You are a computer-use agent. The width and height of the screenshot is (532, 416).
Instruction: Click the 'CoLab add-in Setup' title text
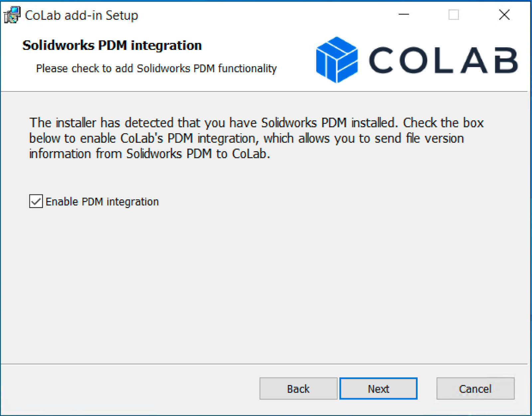coord(81,15)
